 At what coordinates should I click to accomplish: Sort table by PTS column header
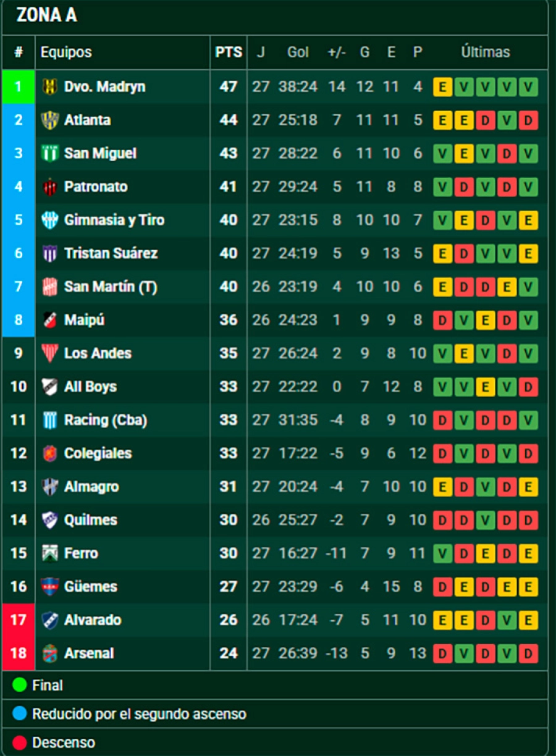point(229,52)
